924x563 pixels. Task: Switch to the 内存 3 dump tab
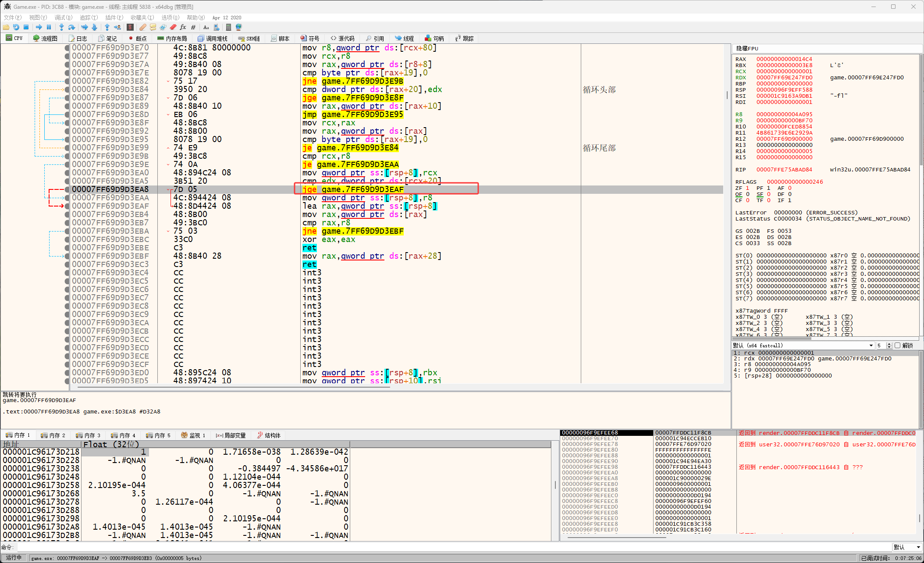89,435
